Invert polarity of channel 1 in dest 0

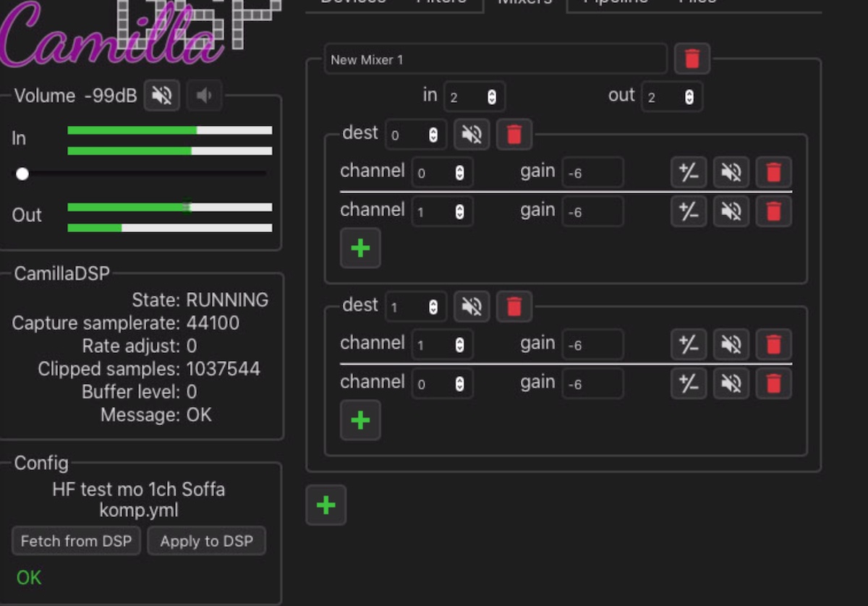[689, 211]
